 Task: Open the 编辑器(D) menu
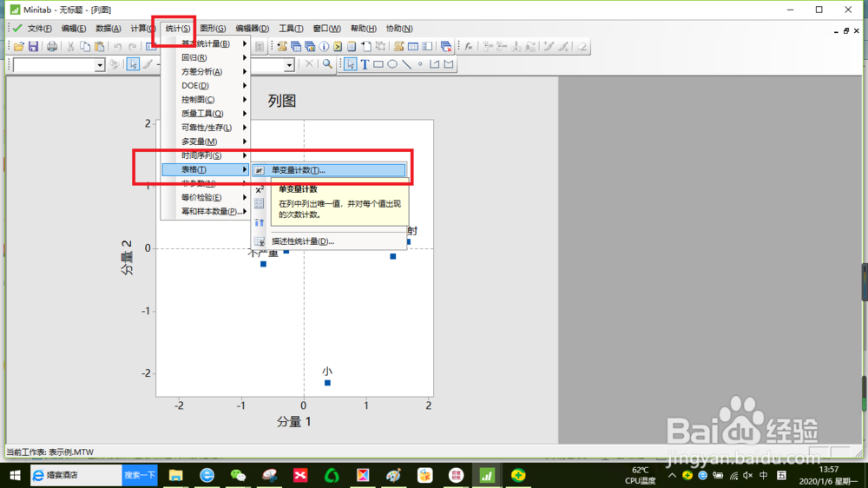point(252,29)
